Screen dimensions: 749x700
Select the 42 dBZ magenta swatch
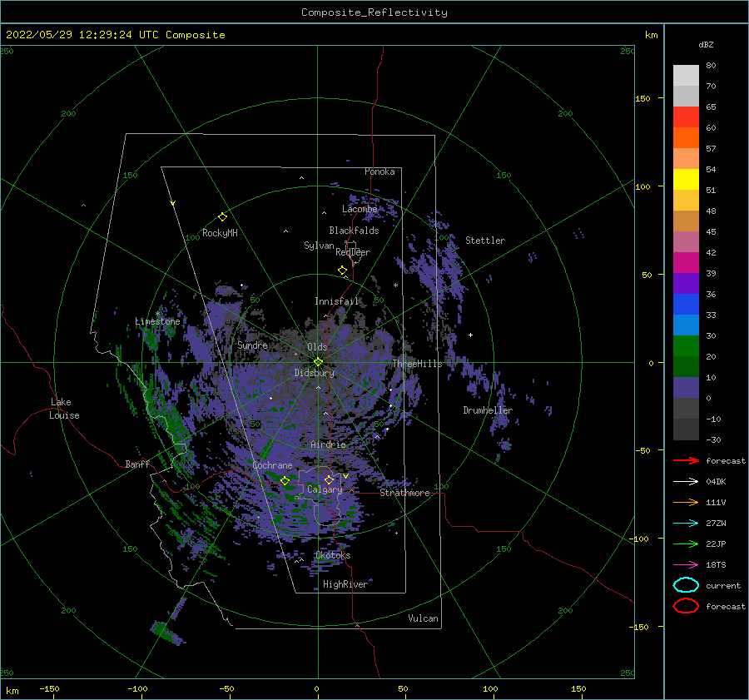pos(686,262)
